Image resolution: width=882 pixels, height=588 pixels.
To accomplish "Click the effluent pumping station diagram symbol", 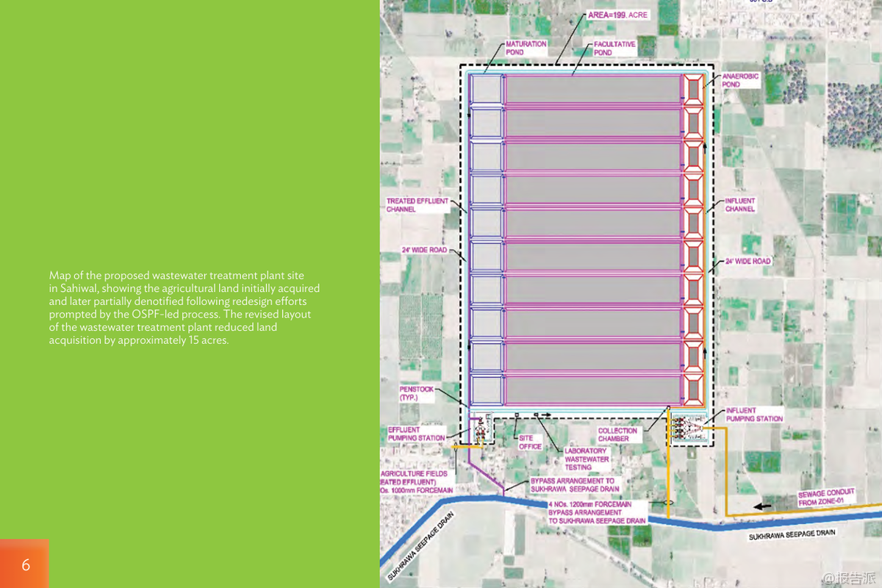I will click(481, 428).
